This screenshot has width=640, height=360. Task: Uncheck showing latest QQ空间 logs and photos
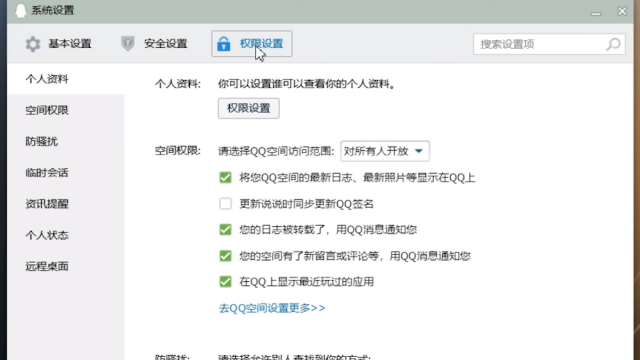pos(225,178)
